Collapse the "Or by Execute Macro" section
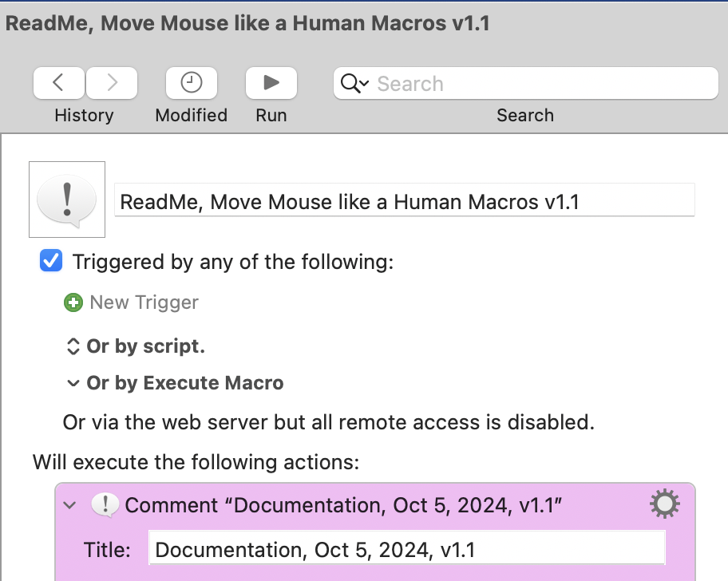This screenshot has width=728, height=581. [73, 384]
